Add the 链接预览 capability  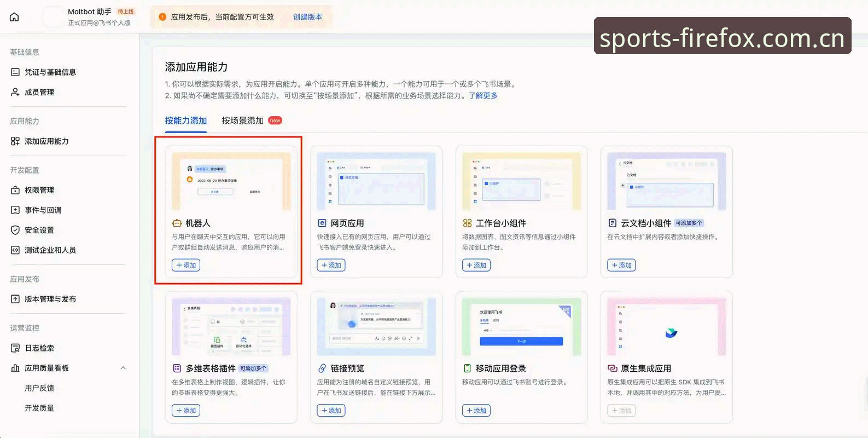pyautogui.click(x=331, y=411)
